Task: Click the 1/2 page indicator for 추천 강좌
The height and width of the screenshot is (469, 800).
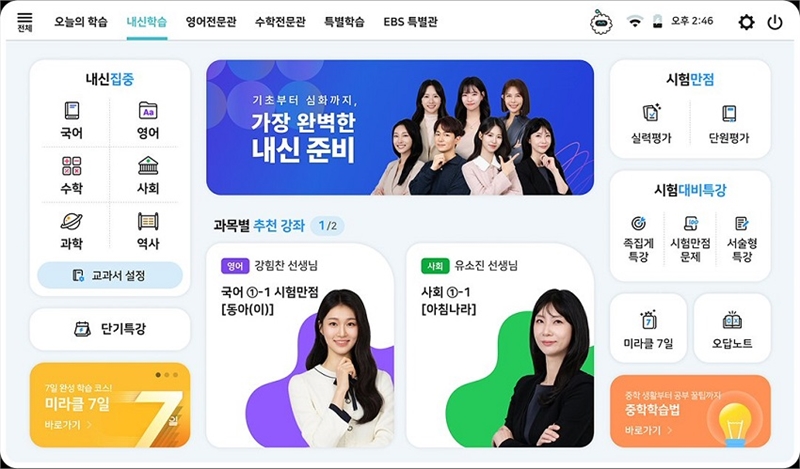Action: coord(328,226)
